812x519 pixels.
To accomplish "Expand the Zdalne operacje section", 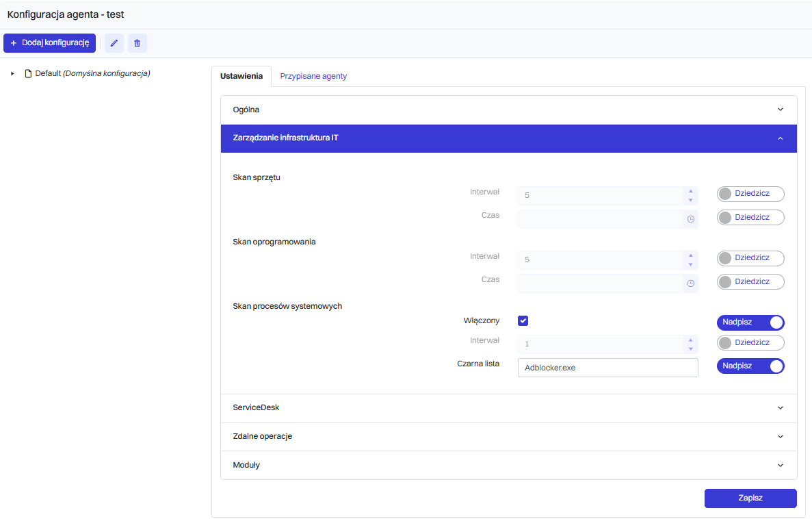I will pyautogui.click(x=508, y=437).
